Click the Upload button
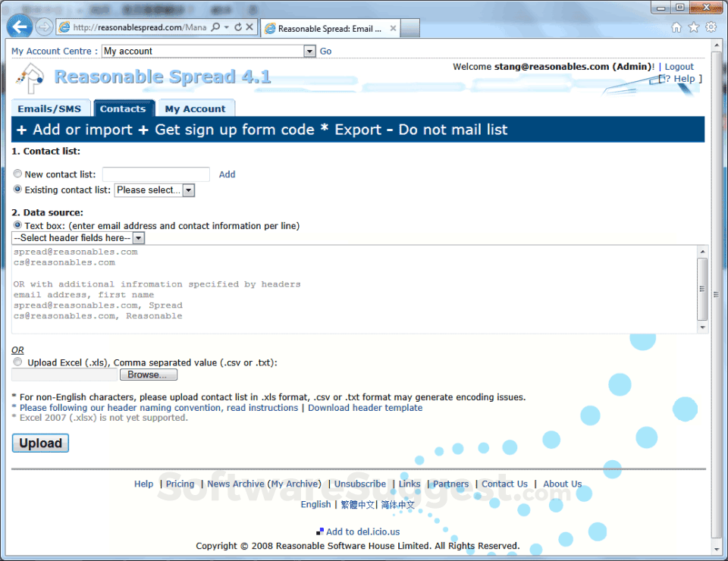Viewport: 728px width, 561px height. (x=40, y=443)
